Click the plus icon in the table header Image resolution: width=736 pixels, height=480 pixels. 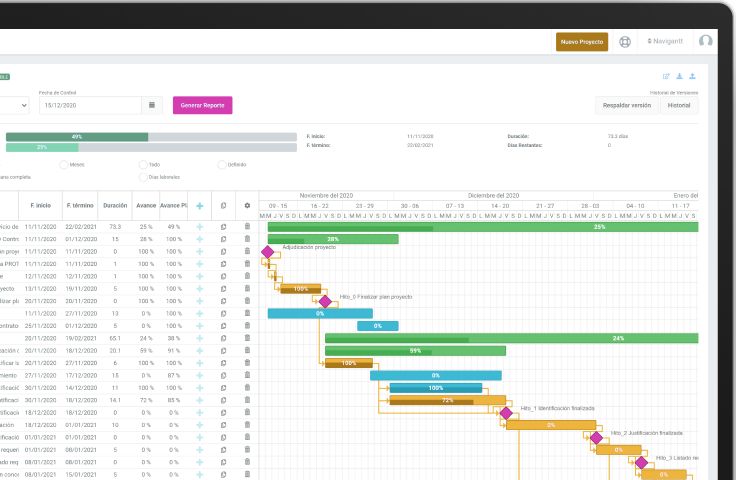[x=199, y=205]
